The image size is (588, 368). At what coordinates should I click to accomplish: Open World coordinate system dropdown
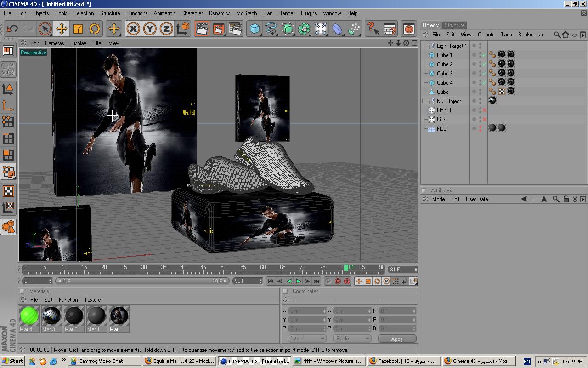point(307,339)
